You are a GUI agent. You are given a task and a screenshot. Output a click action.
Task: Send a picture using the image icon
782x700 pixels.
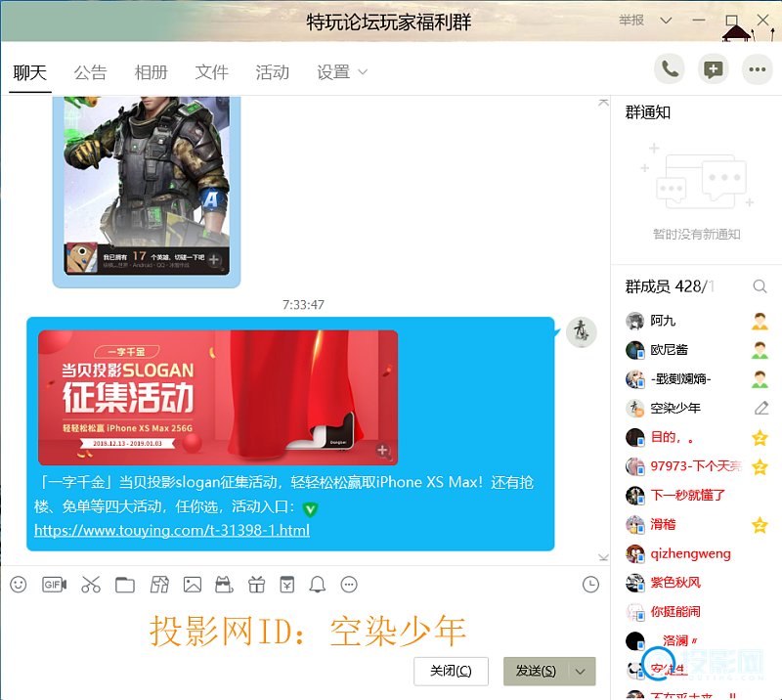tap(193, 585)
